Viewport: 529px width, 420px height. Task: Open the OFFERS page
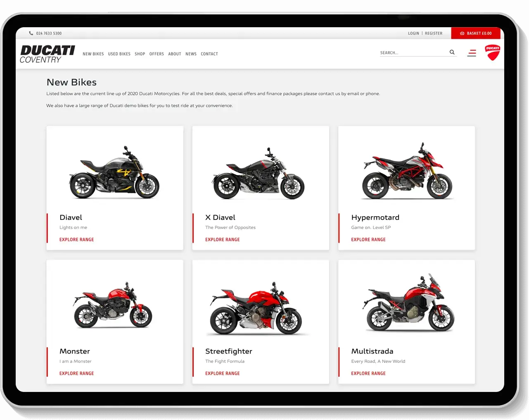coord(157,54)
